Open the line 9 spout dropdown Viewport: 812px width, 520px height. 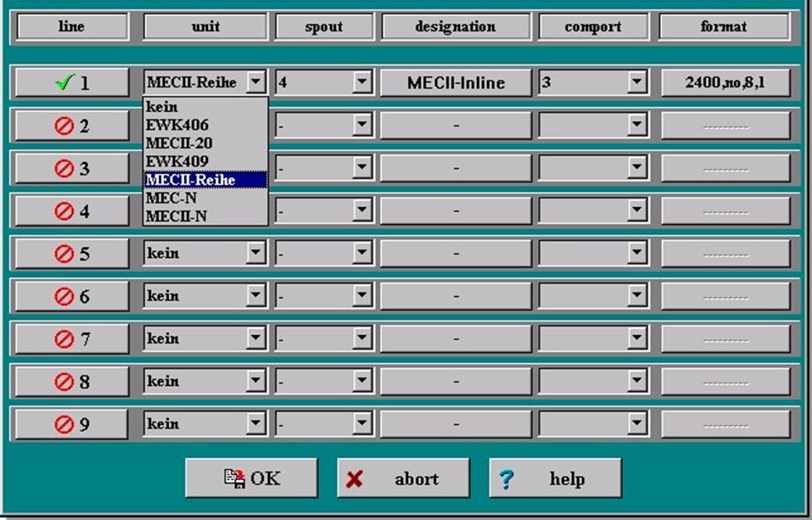(362, 423)
